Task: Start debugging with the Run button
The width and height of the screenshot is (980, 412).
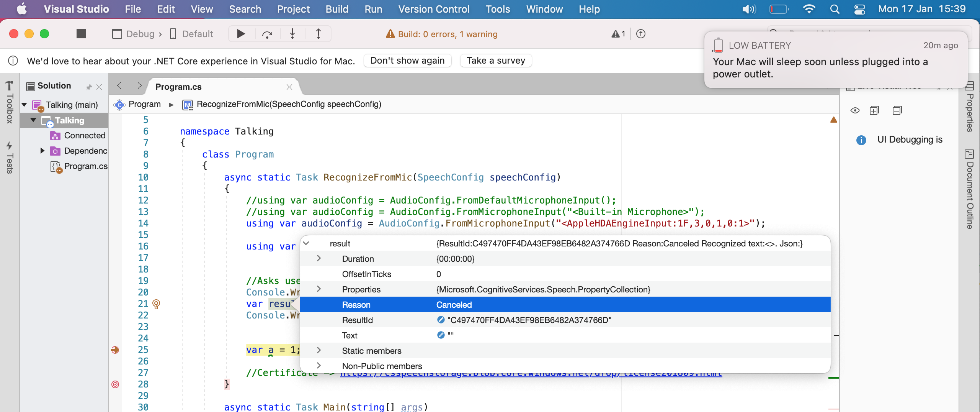Action: click(240, 34)
